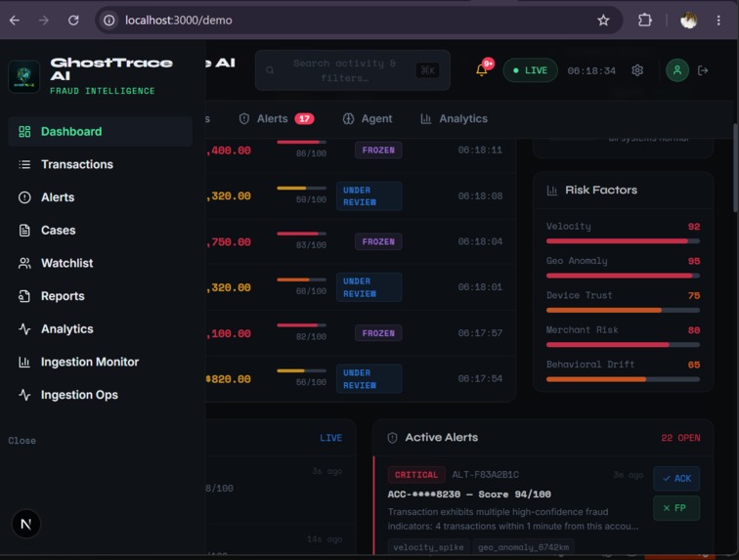Click the Cases document icon
Screen dimensions: 739x560
(x=24, y=231)
